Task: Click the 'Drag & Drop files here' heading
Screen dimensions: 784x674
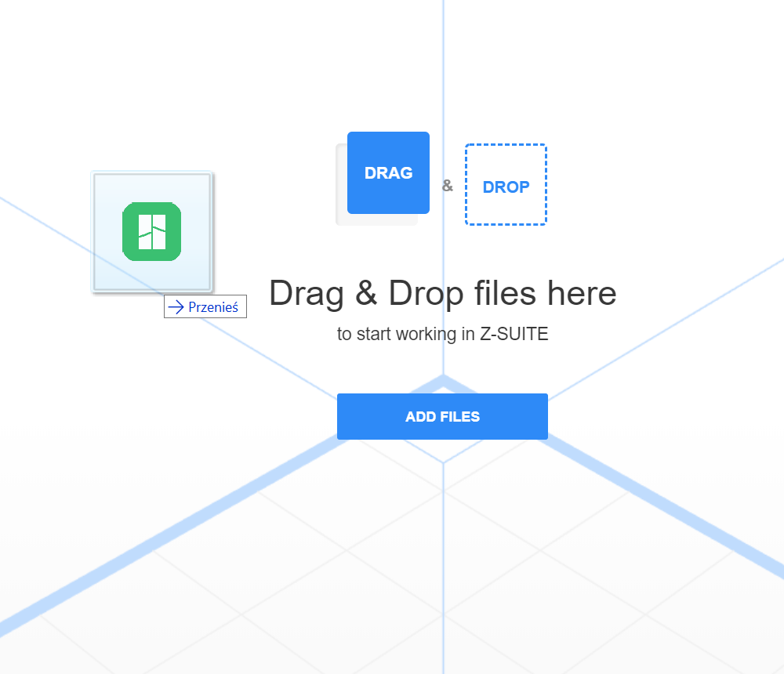Action: 442,293
